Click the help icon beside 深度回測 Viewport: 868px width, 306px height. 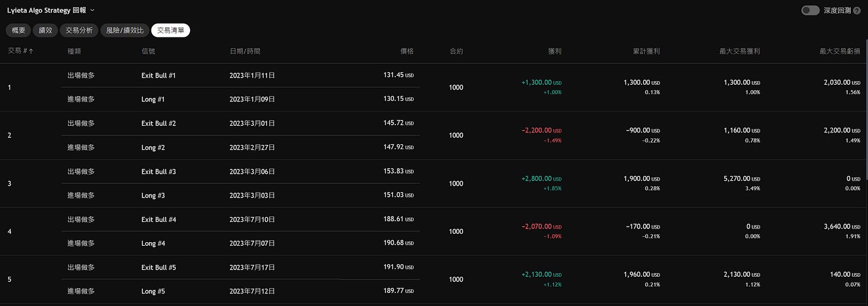(x=857, y=10)
